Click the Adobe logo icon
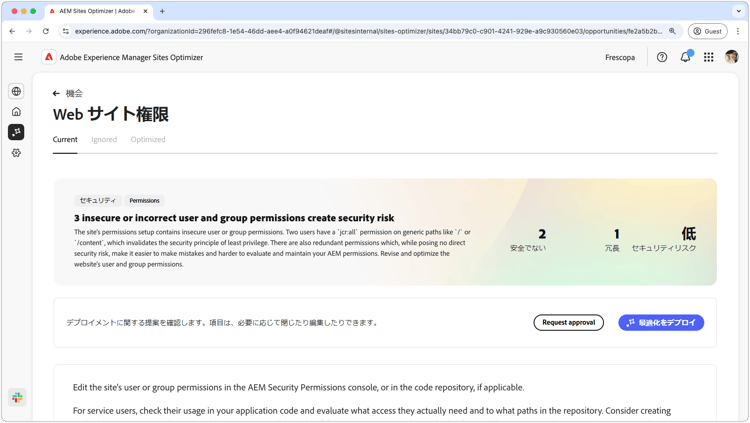The height and width of the screenshot is (423, 750). tap(49, 57)
